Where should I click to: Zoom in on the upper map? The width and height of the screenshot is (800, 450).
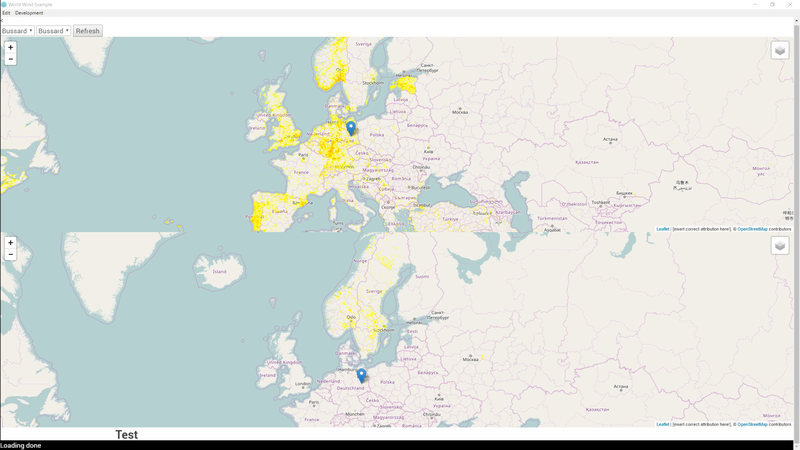tap(11, 47)
